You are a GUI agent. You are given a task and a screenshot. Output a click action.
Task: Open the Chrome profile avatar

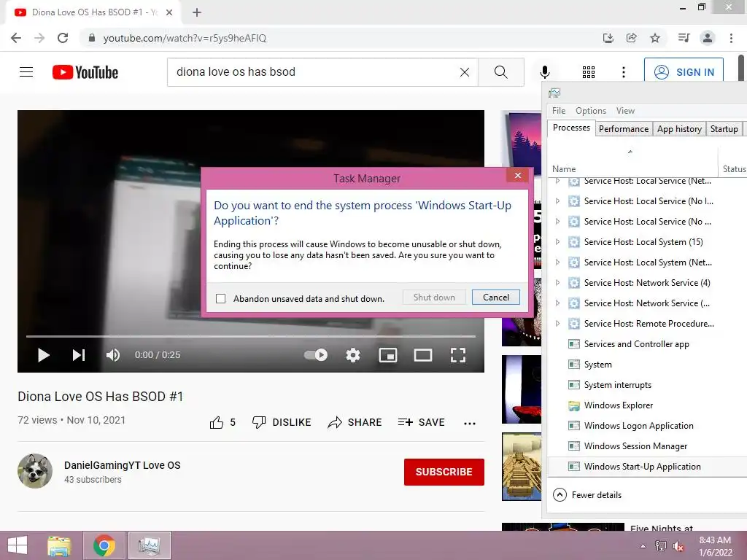coord(708,38)
